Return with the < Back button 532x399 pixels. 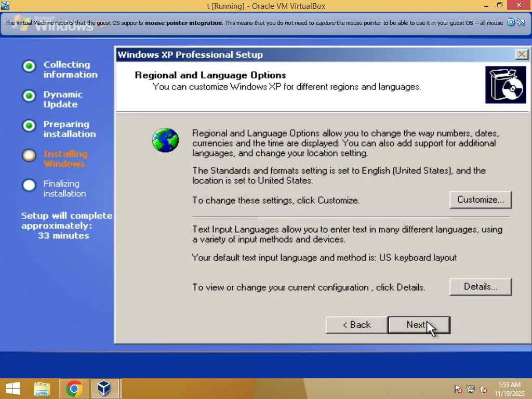(x=356, y=325)
